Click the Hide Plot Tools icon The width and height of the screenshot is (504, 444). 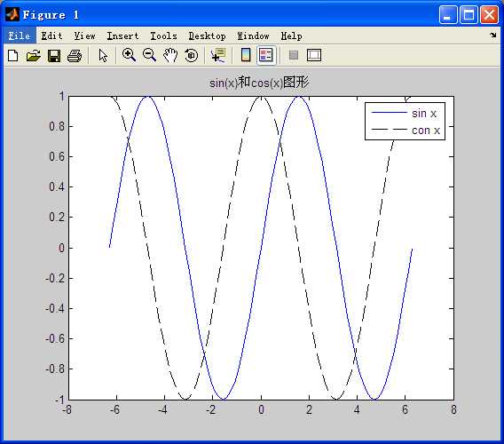(294, 55)
